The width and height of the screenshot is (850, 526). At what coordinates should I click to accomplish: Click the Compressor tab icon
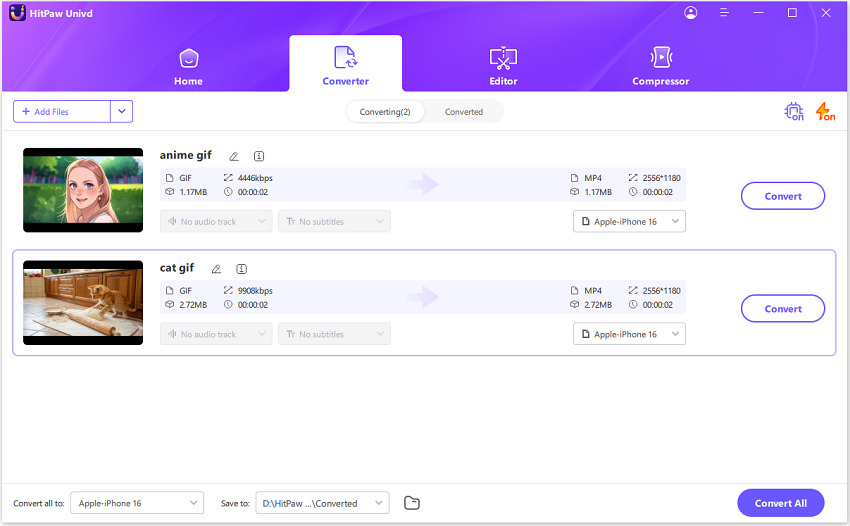point(661,57)
